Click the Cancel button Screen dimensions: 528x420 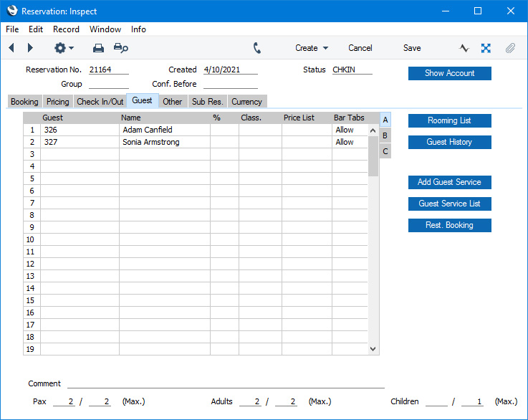360,48
